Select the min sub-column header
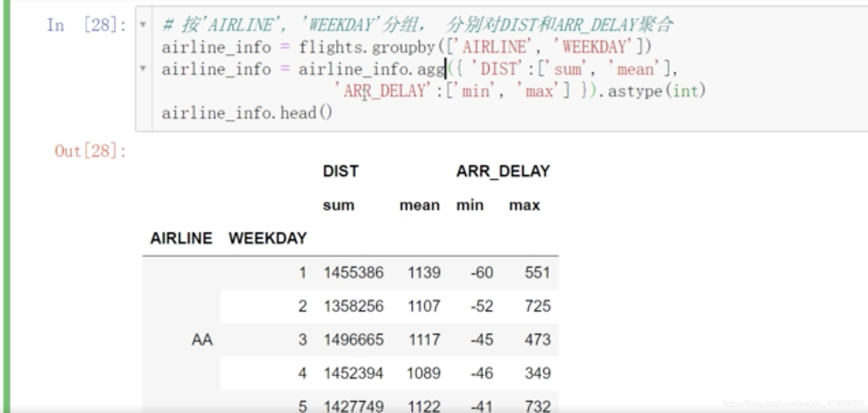The height and width of the screenshot is (413, 868). pos(470,205)
